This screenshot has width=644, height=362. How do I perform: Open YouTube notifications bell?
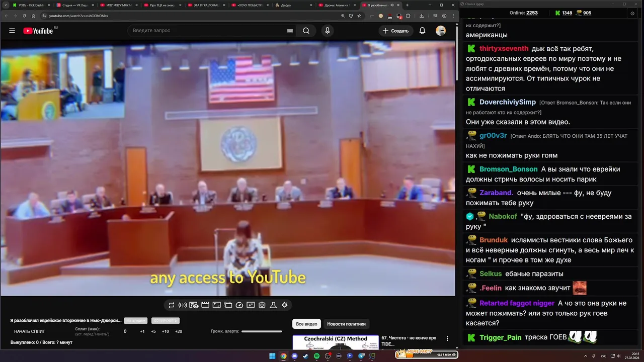click(422, 31)
